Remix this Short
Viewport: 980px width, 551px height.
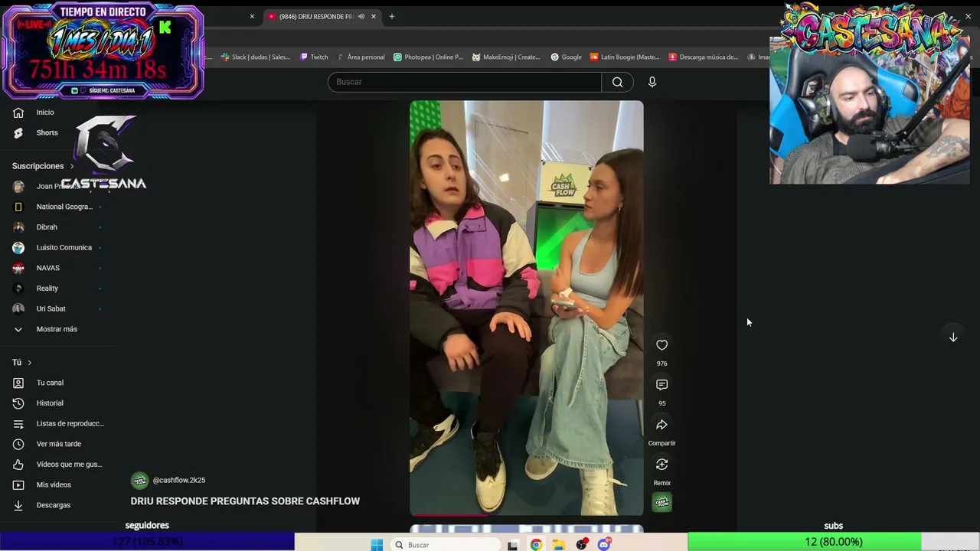tap(661, 465)
